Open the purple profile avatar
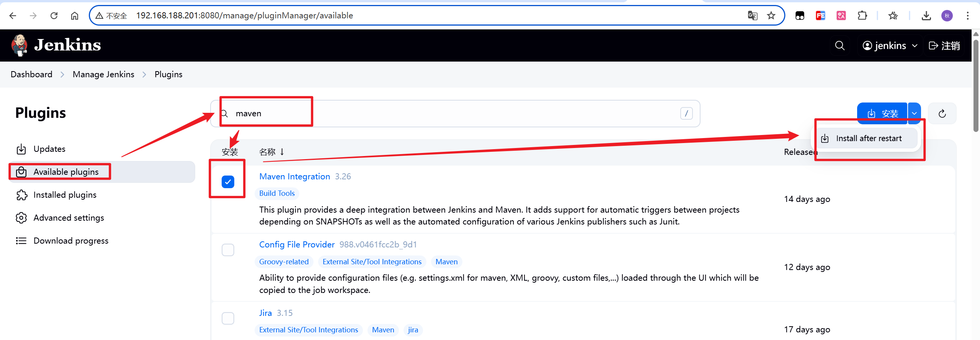 [947, 16]
